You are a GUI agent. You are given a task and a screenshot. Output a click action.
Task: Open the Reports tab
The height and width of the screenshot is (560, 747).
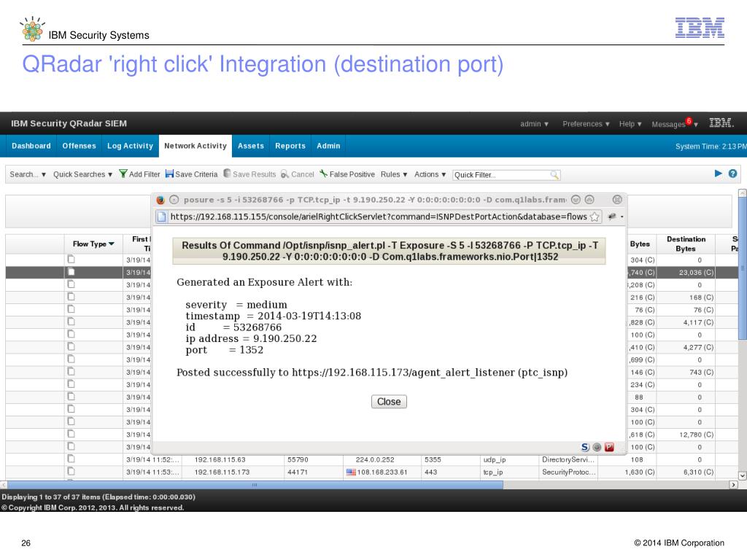point(290,146)
